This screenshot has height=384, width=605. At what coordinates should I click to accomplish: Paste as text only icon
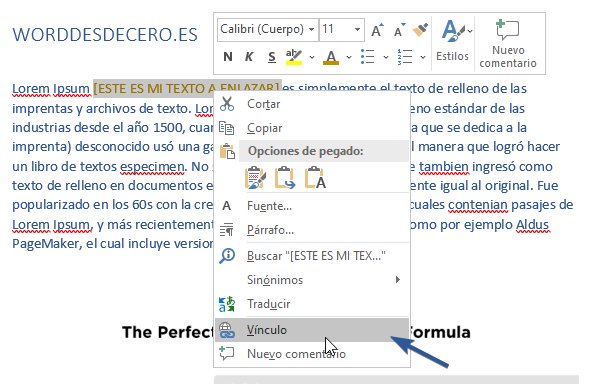pos(315,178)
